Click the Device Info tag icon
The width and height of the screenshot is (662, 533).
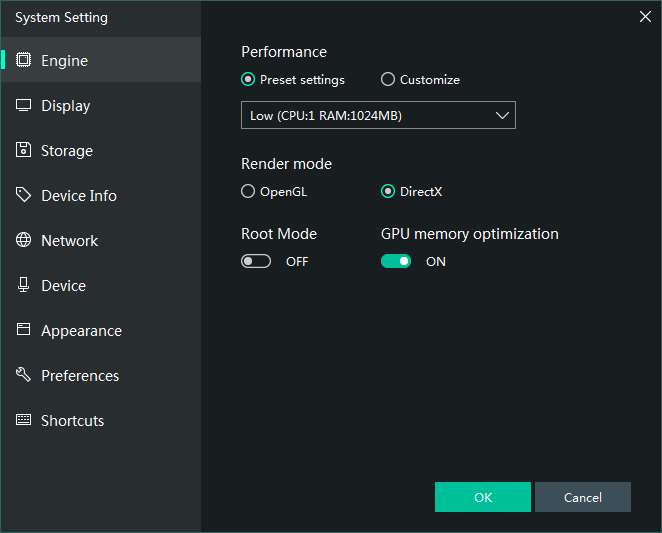(x=23, y=195)
